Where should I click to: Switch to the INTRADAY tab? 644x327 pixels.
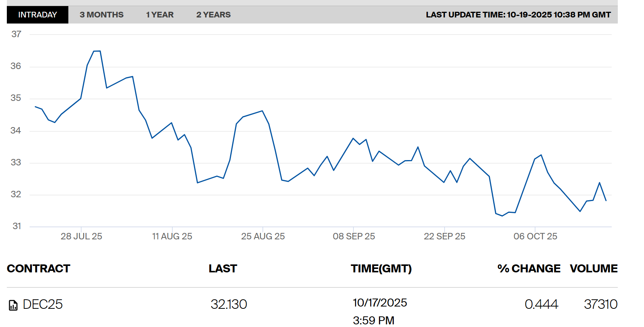click(38, 15)
